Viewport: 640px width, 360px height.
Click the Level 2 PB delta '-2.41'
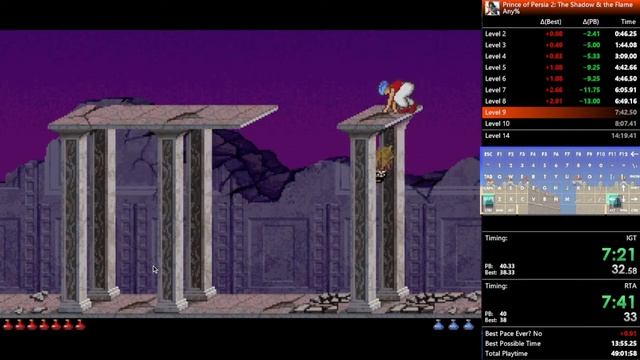[591, 34]
